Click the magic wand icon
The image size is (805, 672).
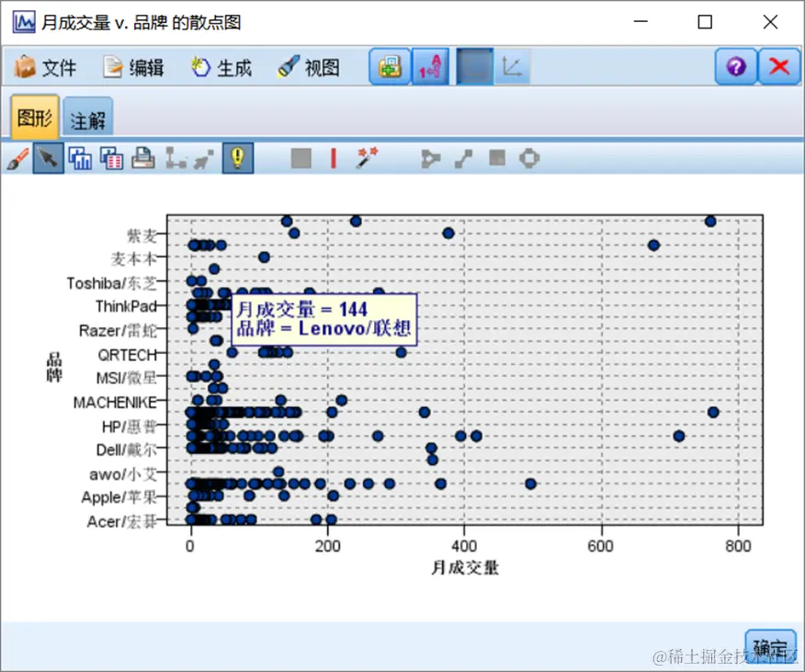367,158
